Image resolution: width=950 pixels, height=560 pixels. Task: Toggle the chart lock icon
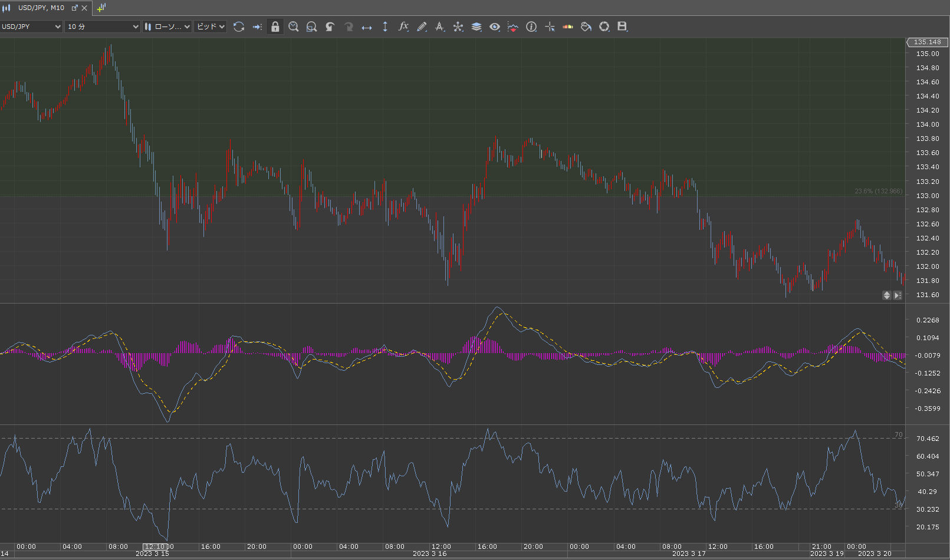(275, 27)
